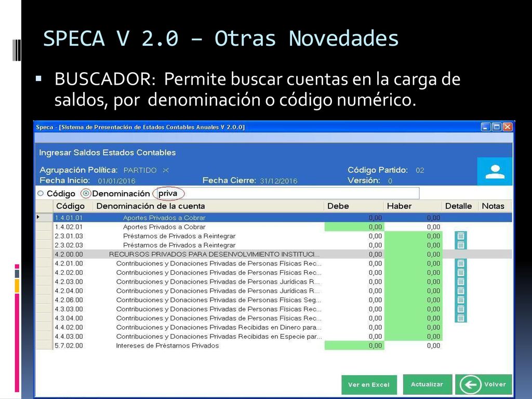Image resolution: width=532 pixels, height=399 pixels.
Task: Click Haber cell of row 2.3.01.03
Action: [413, 236]
